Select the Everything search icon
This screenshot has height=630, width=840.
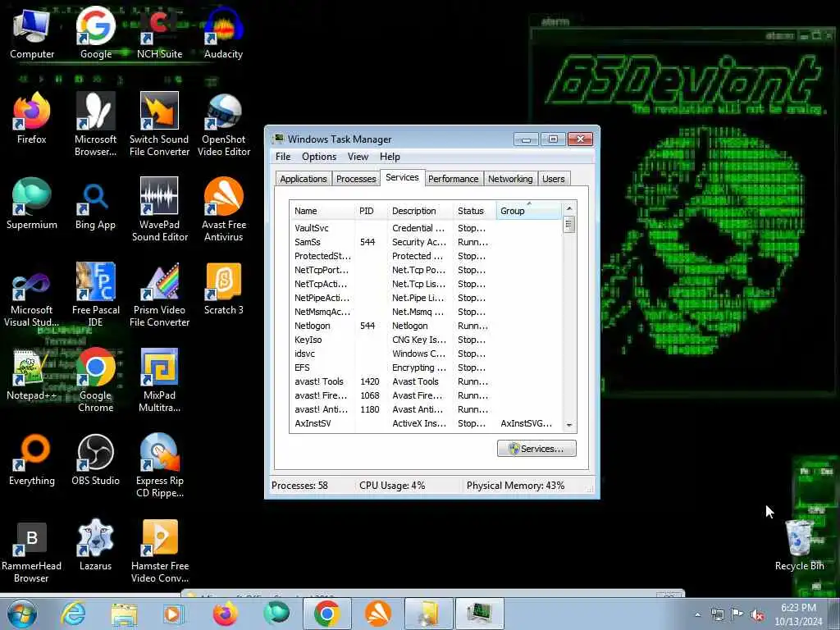(x=32, y=459)
